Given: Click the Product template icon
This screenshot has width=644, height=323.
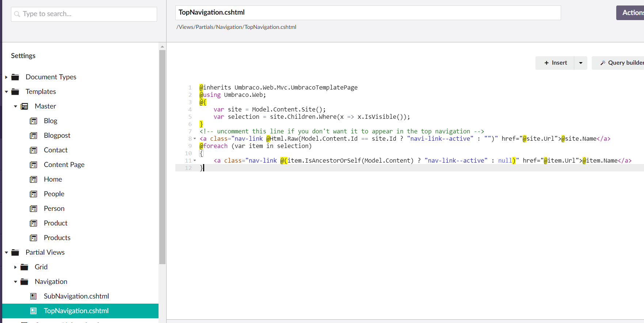Looking at the screenshot, I should point(33,223).
